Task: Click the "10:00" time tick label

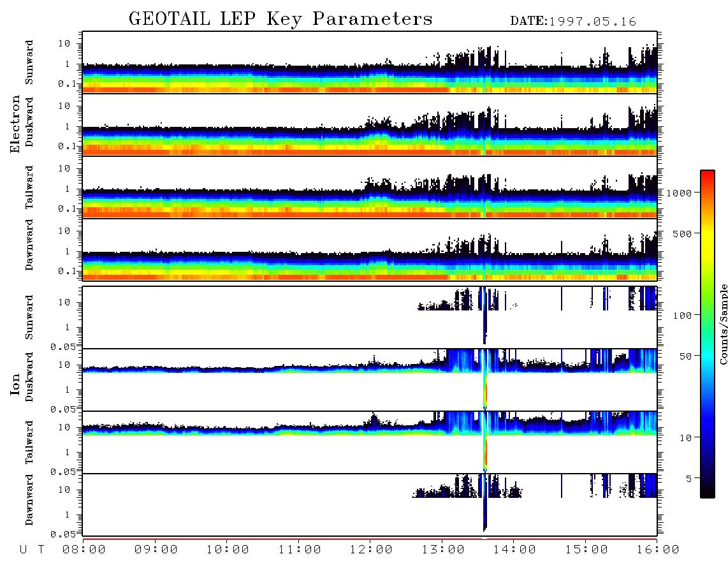Action: pos(228,550)
